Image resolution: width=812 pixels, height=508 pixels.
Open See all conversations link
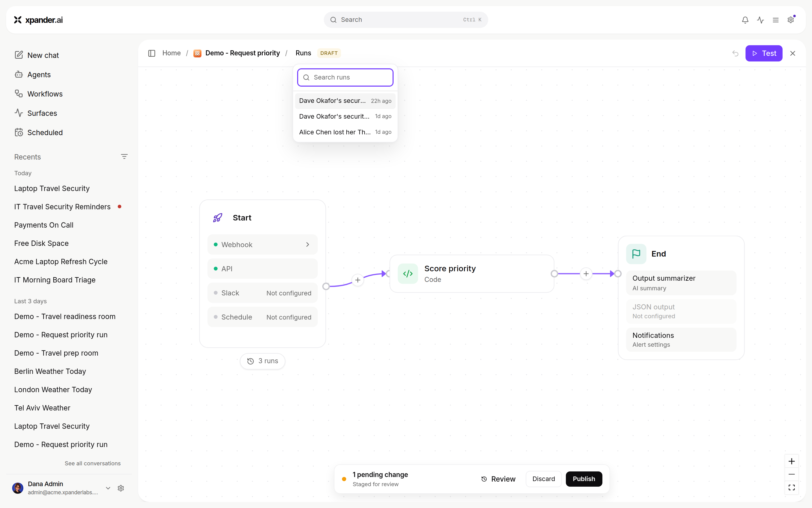[x=93, y=463]
